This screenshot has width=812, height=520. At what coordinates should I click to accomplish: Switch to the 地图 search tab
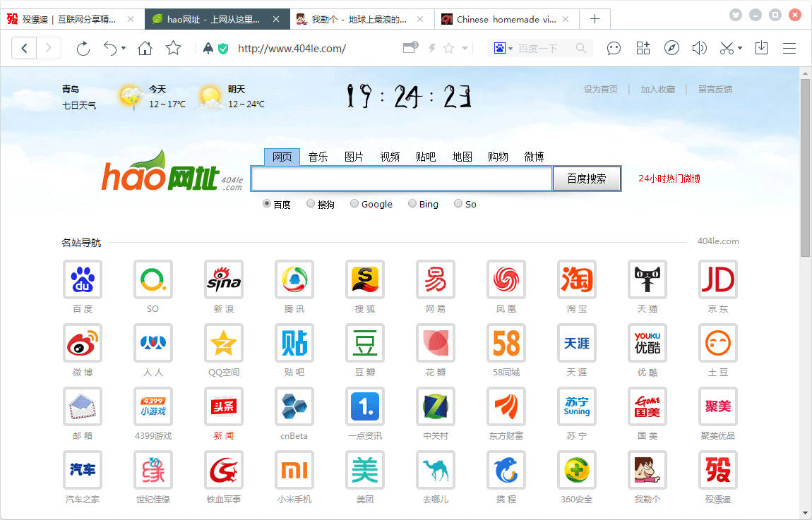(462, 157)
